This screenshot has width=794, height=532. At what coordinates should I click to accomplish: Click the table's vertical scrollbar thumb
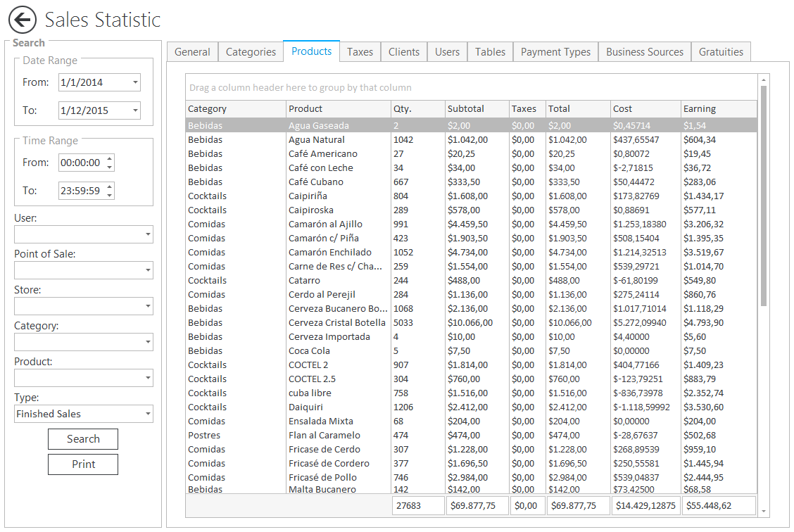(x=764, y=197)
